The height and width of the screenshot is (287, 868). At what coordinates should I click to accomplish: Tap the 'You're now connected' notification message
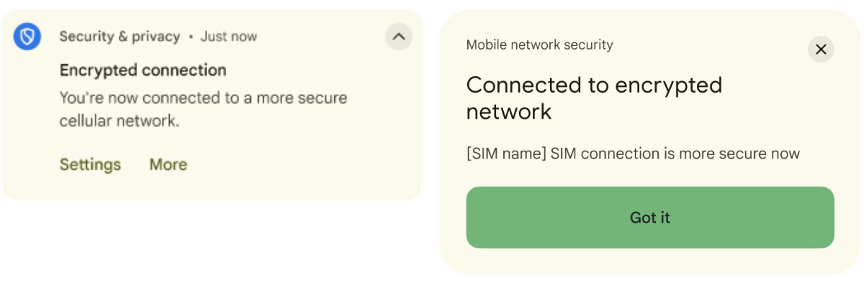[x=203, y=98]
